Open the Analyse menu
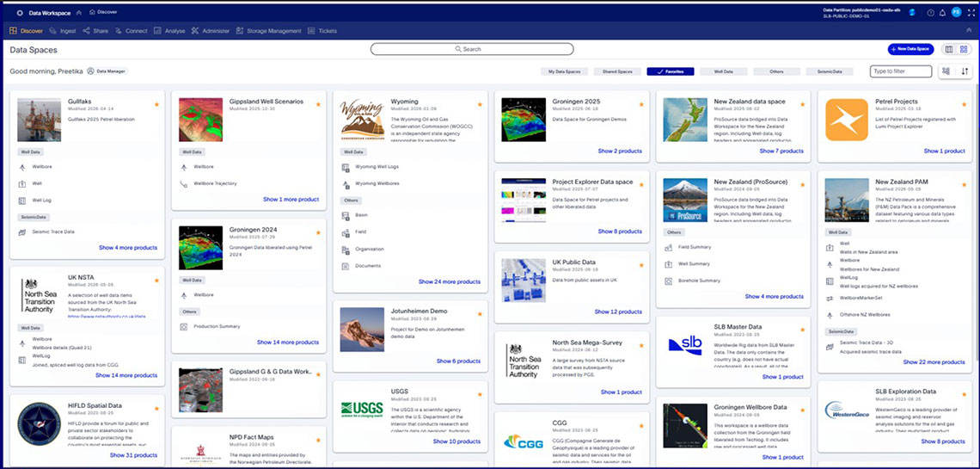Screen dimensions: 980x469 click(169, 31)
